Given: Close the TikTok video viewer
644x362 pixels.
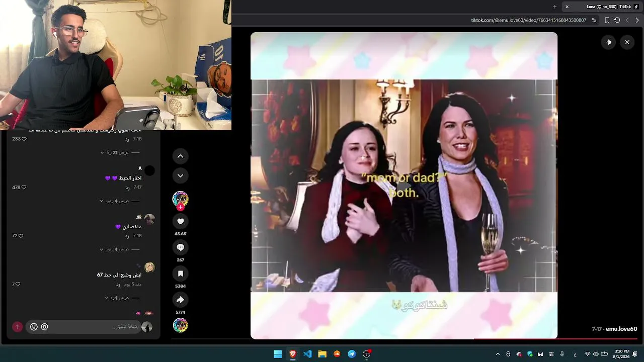Looking at the screenshot, I should [627, 42].
